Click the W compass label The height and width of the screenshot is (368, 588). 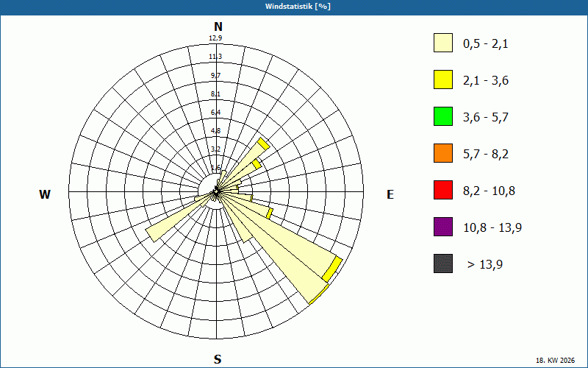coord(45,194)
